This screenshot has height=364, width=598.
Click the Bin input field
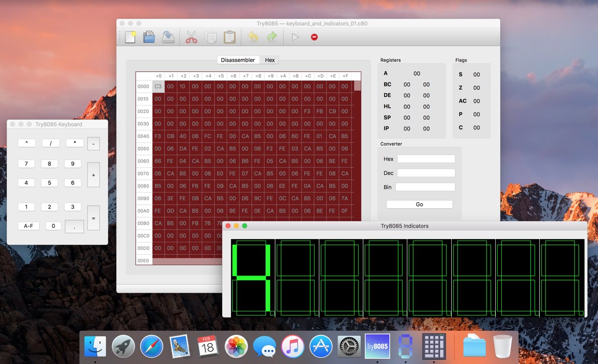click(x=425, y=187)
